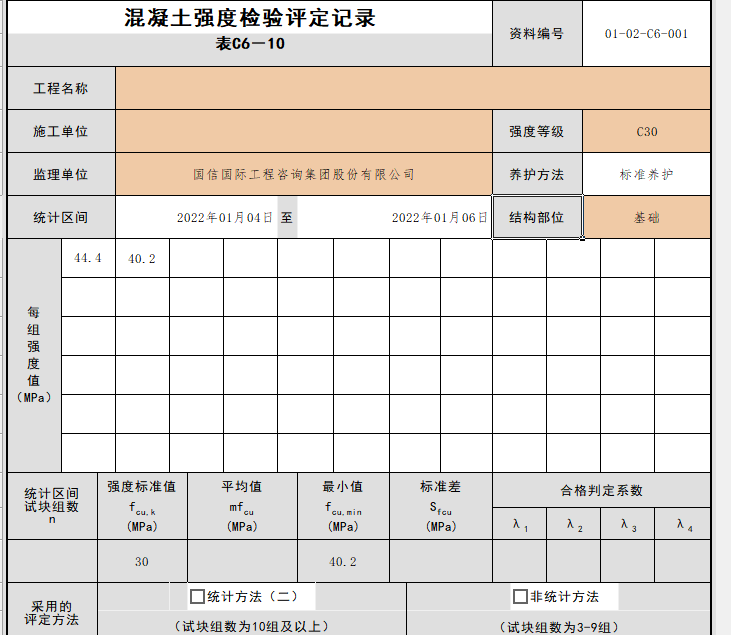Click the empty cell below λ1 header
731x635 pixels.
(x=520, y=561)
